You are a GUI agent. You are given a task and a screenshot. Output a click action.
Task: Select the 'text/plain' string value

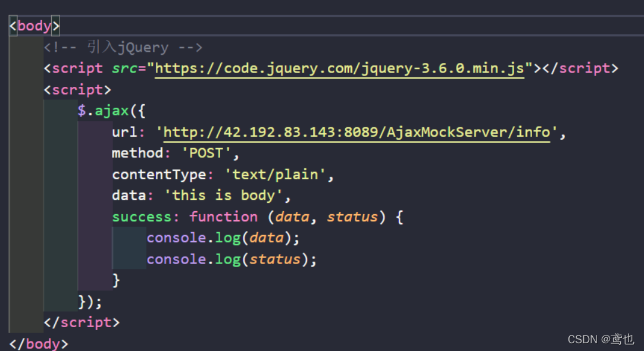[275, 175]
